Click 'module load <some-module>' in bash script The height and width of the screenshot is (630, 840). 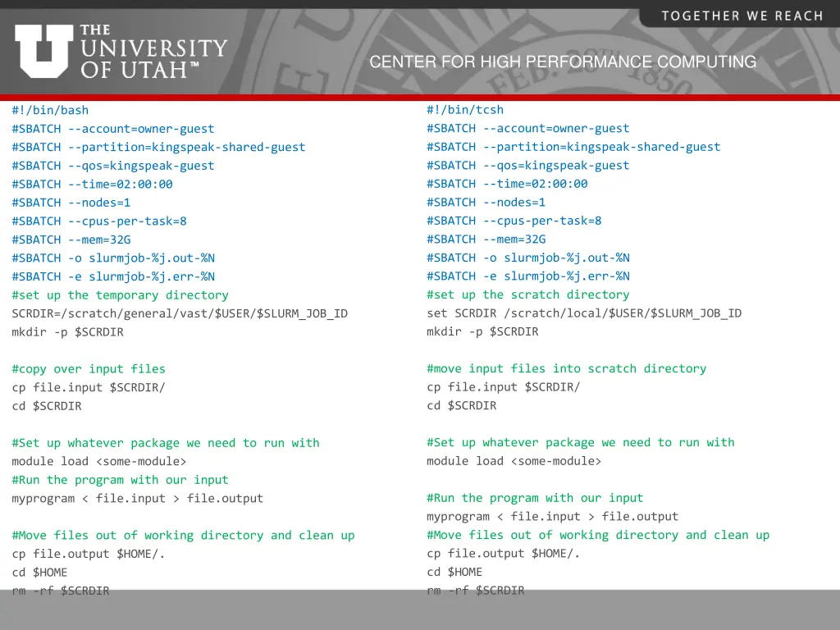click(x=99, y=461)
